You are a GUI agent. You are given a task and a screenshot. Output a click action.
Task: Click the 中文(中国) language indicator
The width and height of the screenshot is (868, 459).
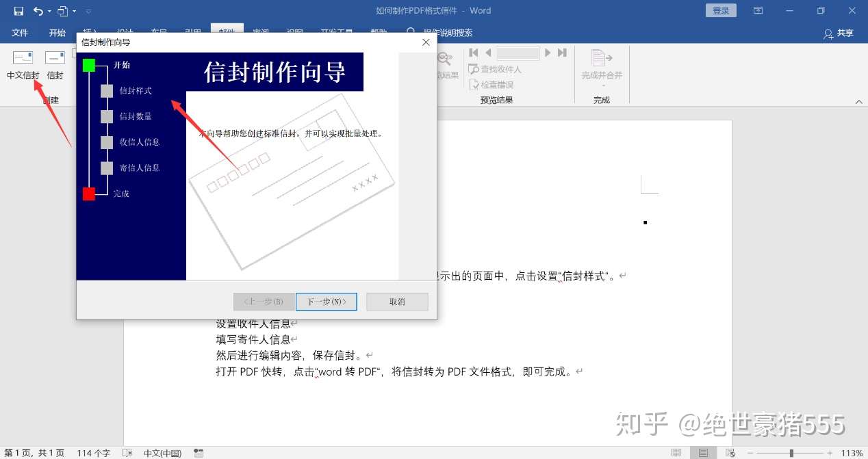162,453
